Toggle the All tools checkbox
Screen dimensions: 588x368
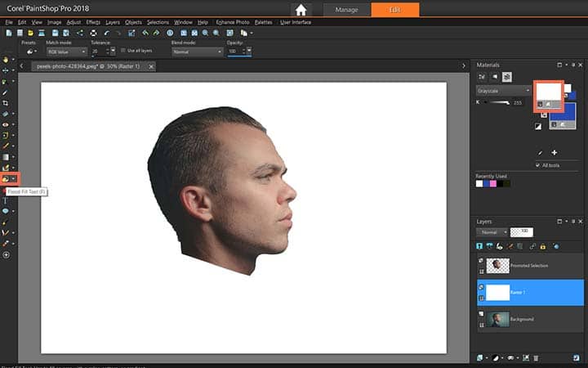point(537,165)
